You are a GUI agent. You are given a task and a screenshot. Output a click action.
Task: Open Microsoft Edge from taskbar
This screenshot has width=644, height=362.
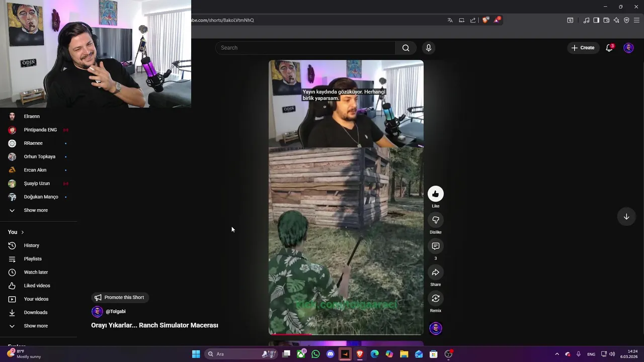click(374, 354)
